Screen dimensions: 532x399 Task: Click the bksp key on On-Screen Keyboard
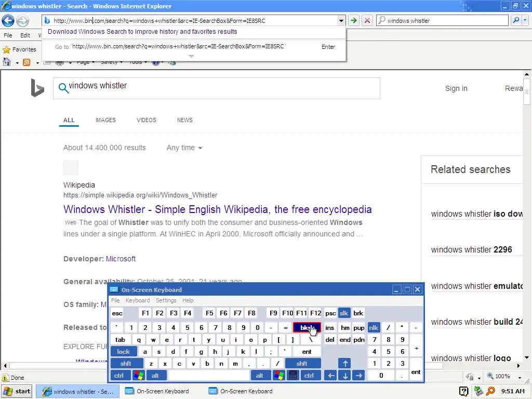[307, 328]
